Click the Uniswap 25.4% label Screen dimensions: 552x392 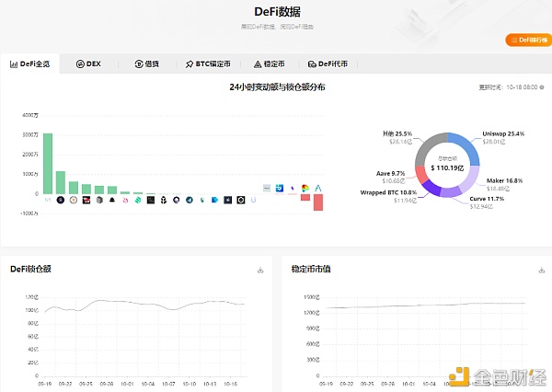[x=503, y=133]
